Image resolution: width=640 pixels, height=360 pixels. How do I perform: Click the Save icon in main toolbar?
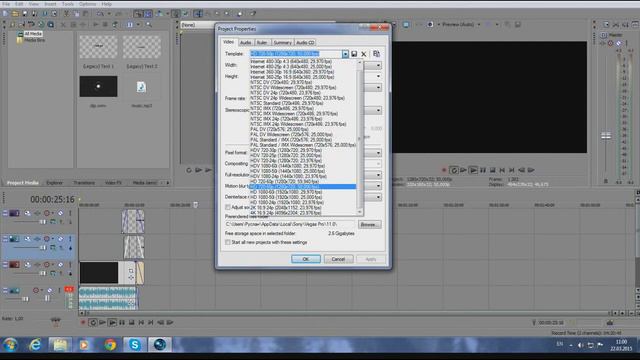pyautogui.click(x=25, y=13)
